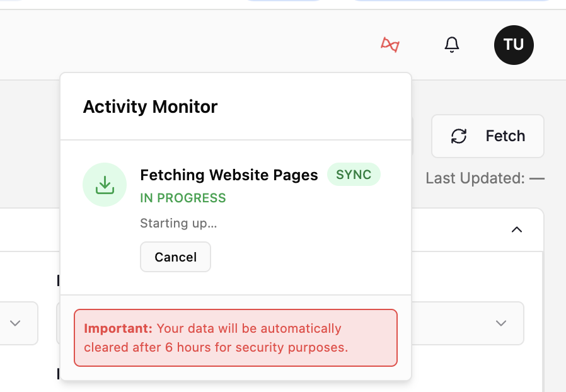Click the Fetch button label

(x=505, y=136)
